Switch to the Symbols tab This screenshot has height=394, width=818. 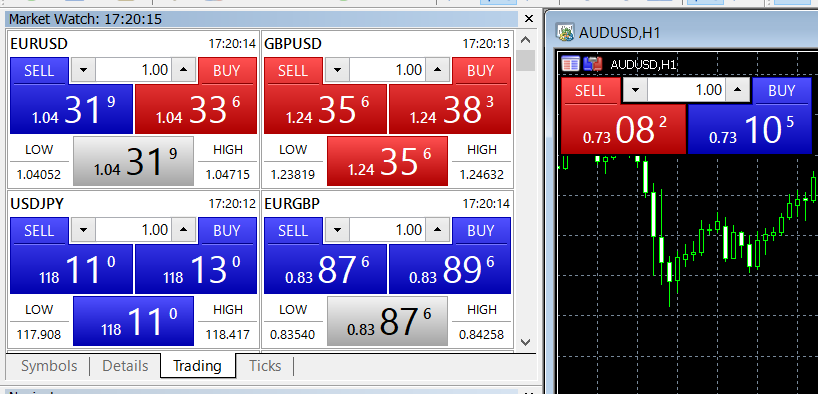(49, 366)
